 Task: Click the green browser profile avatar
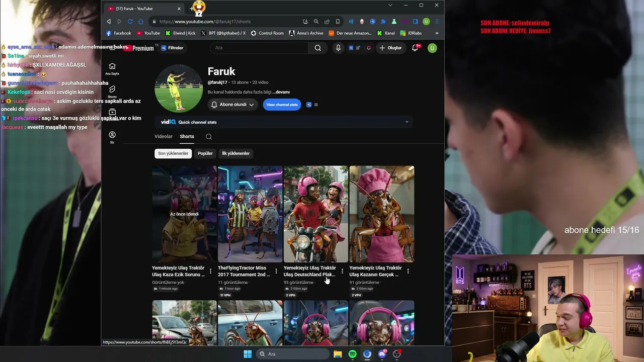tap(426, 22)
